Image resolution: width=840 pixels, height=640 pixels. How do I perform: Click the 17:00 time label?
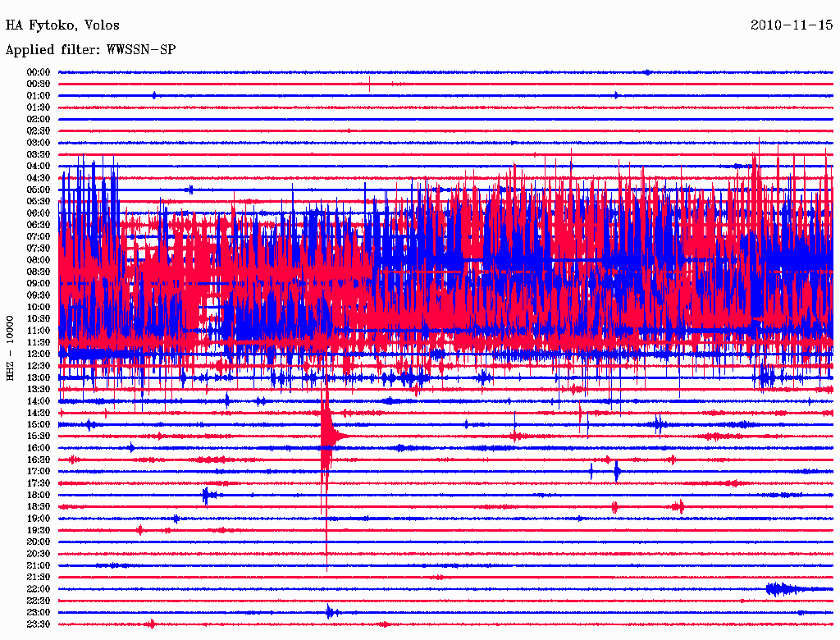click(x=39, y=472)
